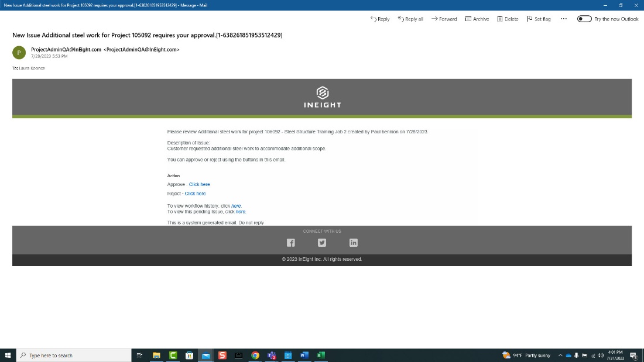The width and height of the screenshot is (644, 362).
Task: Open InEight LinkedIn page icon
Action: click(x=354, y=243)
